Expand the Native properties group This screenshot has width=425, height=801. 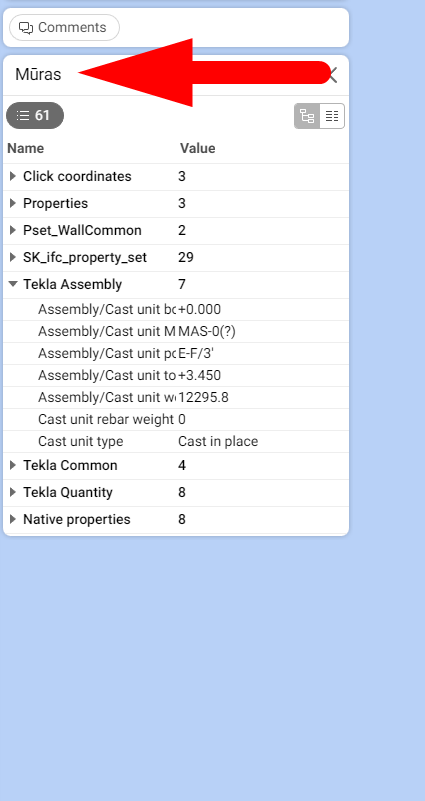click(13, 520)
